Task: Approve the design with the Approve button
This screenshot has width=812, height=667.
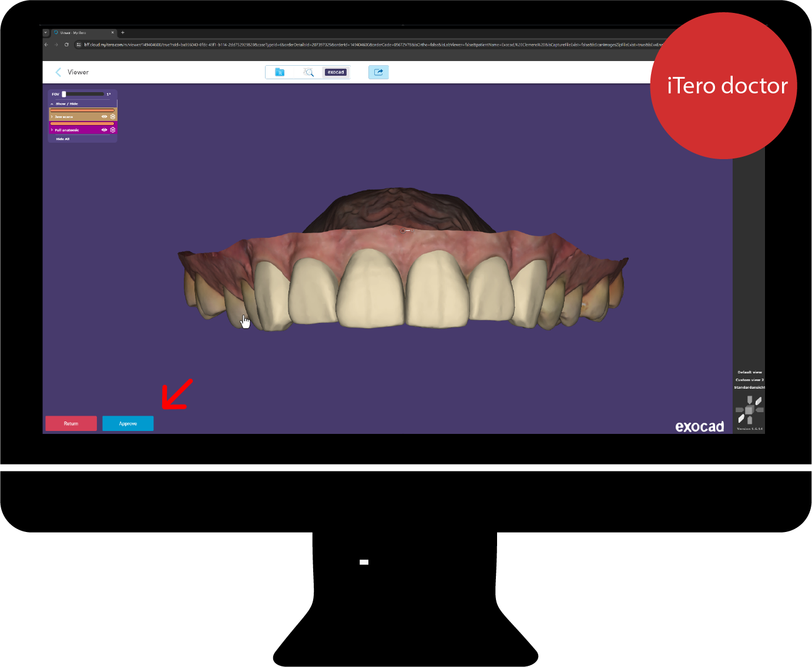Action: (x=128, y=423)
